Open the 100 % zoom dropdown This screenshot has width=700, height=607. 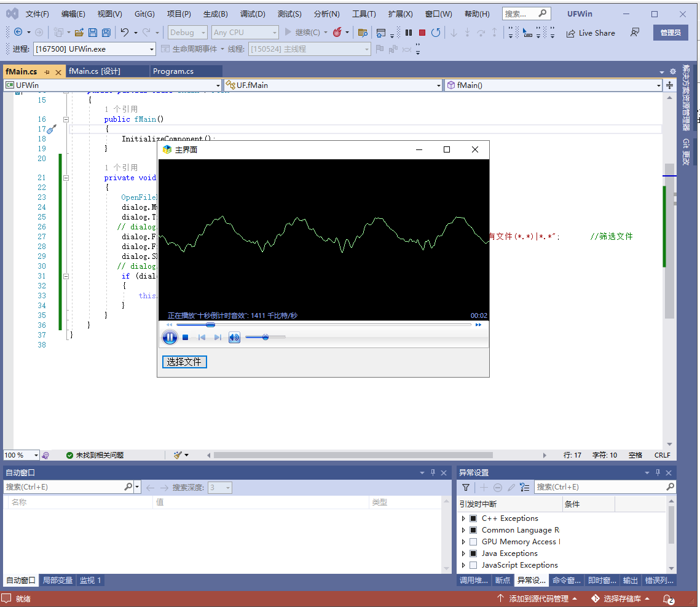click(x=22, y=455)
